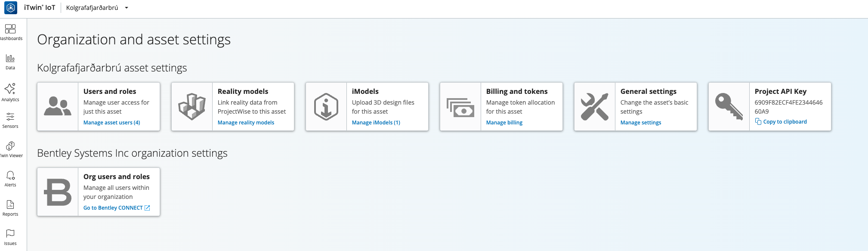Click the copy icon beside Copy to clipboard
Screen dimensions: 868x251
[758, 122]
